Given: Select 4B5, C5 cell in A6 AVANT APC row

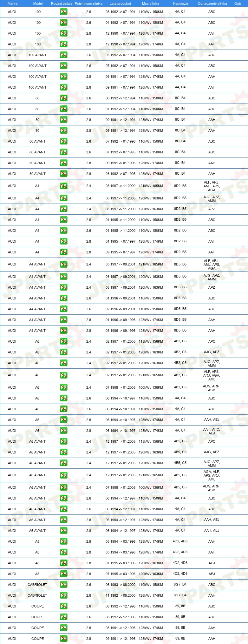Looking at the screenshot, I should (x=180, y=441).
